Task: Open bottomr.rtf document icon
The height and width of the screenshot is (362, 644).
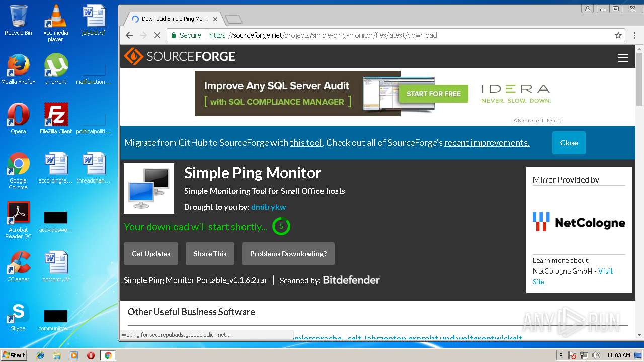Action: click(56, 266)
